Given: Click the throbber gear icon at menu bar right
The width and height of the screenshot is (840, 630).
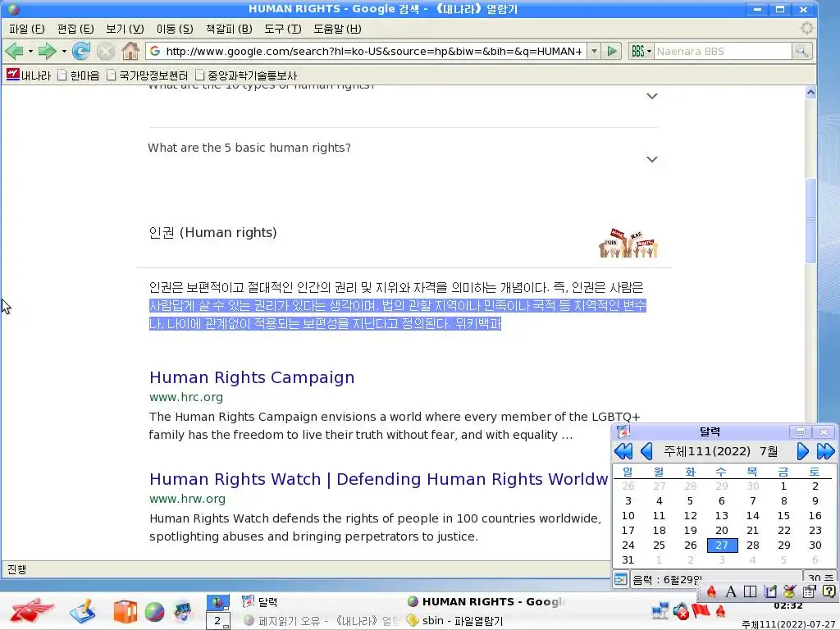Looking at the screenshot, I should 807,29.
